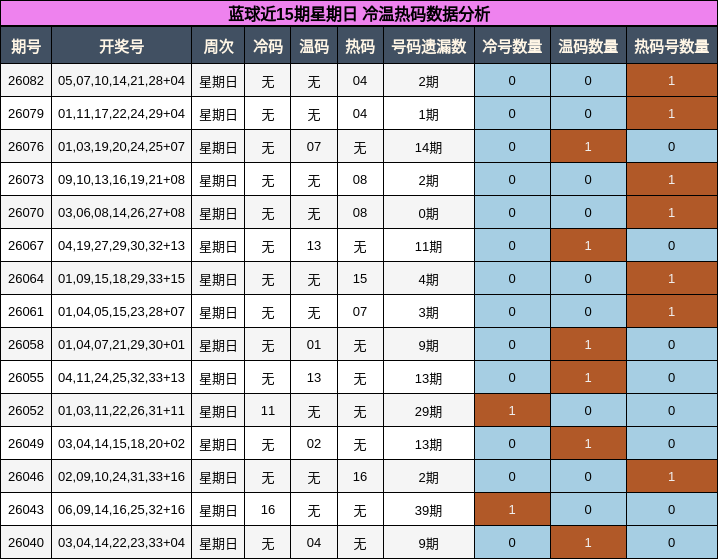
Task: Select draw numbers 02,09,10,24,31,33+16
Action: point(121,476)
